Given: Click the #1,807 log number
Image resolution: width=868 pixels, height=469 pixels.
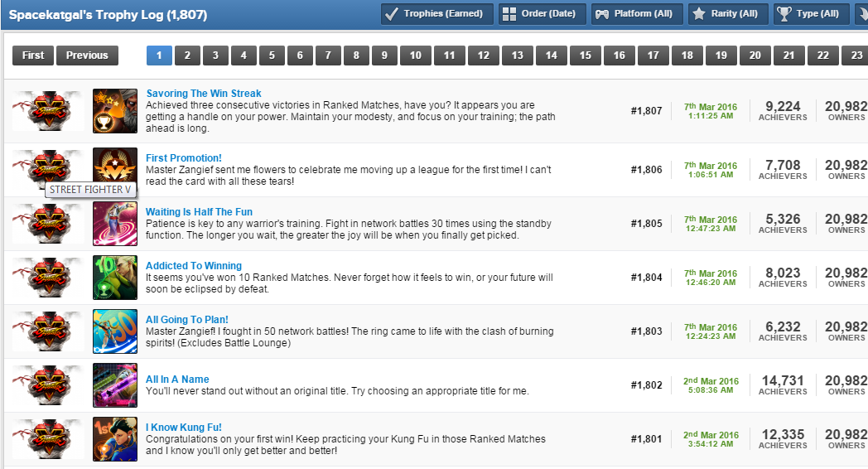Looking at the screenshot, I should [x=647, y=111].
